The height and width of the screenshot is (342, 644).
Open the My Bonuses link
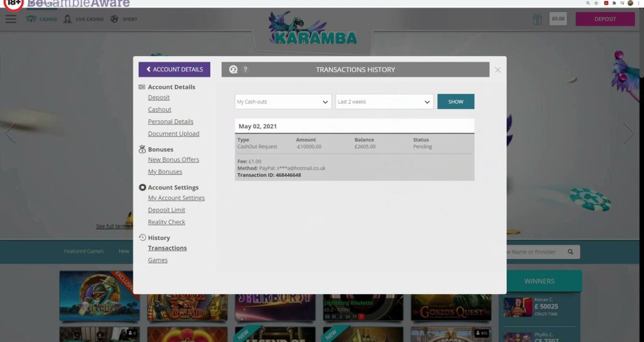pos(165,172)
